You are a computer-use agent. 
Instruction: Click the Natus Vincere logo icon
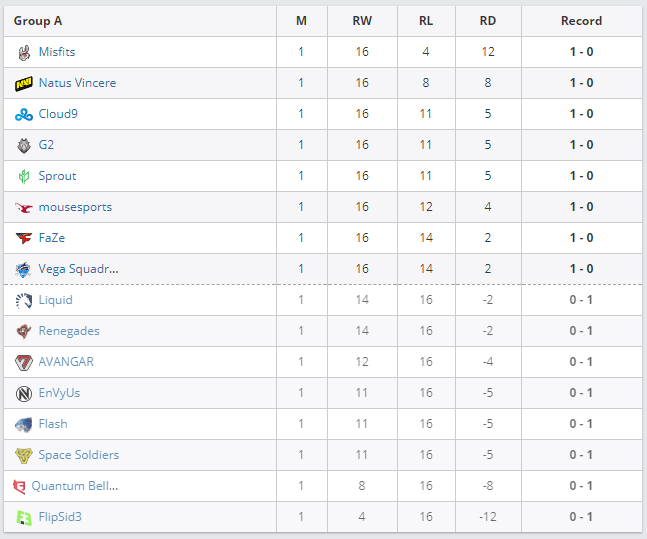pyautogui.click(x=24, y=83)
